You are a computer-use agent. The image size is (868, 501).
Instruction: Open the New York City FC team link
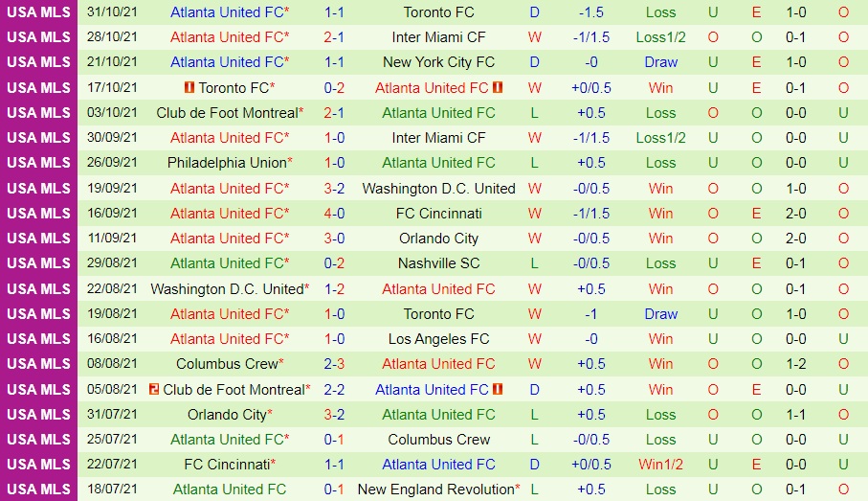click(438, 62)
